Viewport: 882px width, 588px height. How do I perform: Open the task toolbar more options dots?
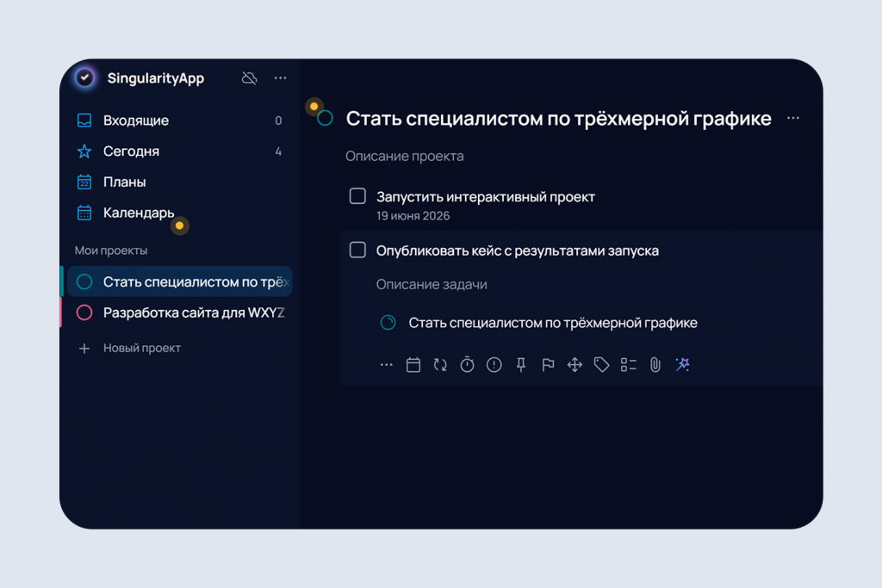pos(387,365)
